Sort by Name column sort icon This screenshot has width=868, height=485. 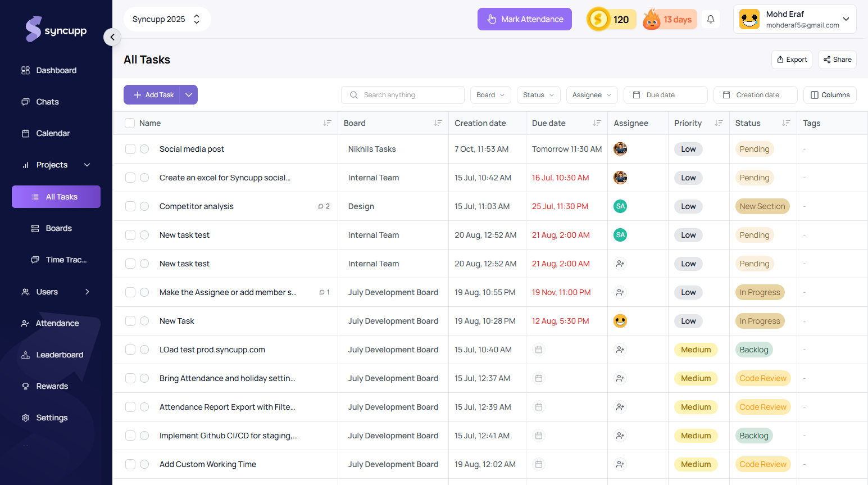point(327,123)
